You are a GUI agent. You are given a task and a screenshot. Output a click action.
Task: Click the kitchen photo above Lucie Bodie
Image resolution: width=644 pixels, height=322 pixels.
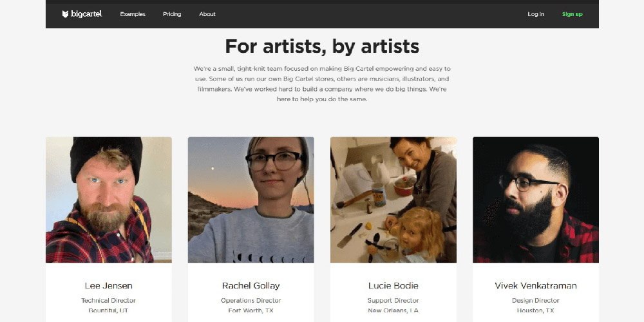(x=393, y=200)
